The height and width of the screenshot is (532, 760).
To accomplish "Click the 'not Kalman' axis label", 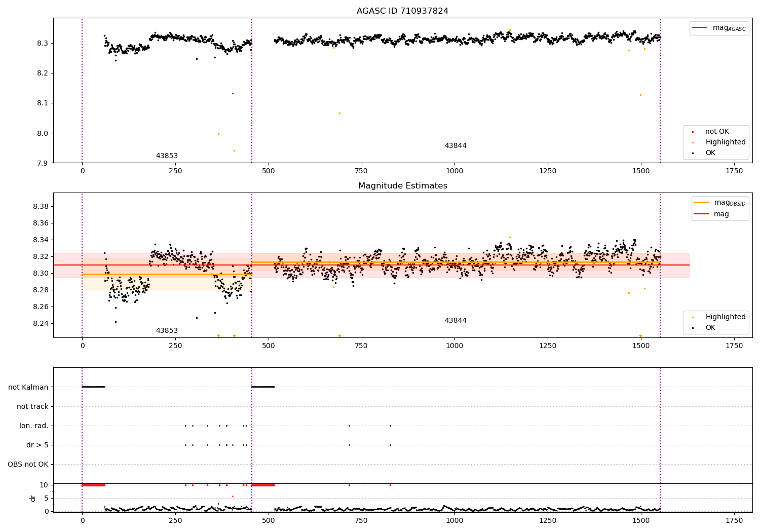I will point(28,387).
